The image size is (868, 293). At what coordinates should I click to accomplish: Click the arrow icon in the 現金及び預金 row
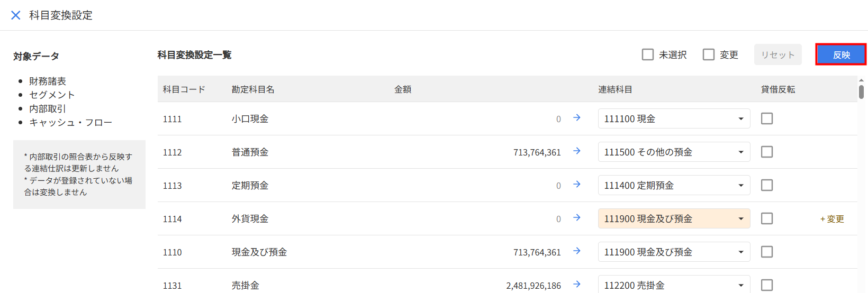577,251
